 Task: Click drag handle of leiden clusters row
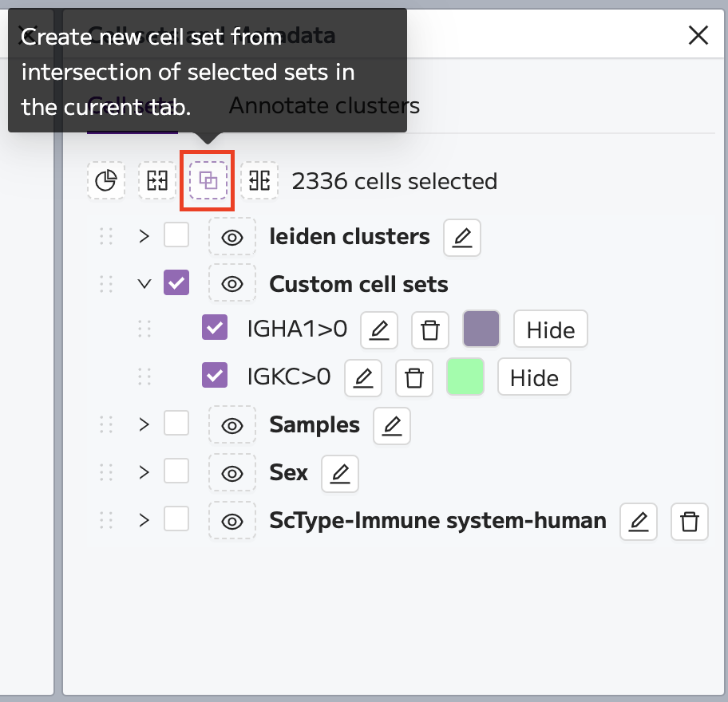click(x=106, y=236)
